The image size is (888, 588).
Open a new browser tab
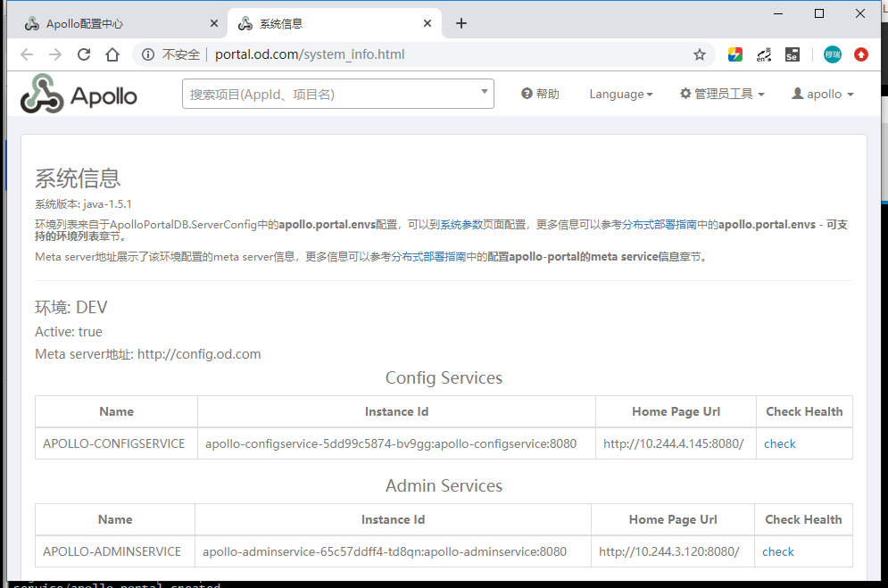[x=461, y=23]
